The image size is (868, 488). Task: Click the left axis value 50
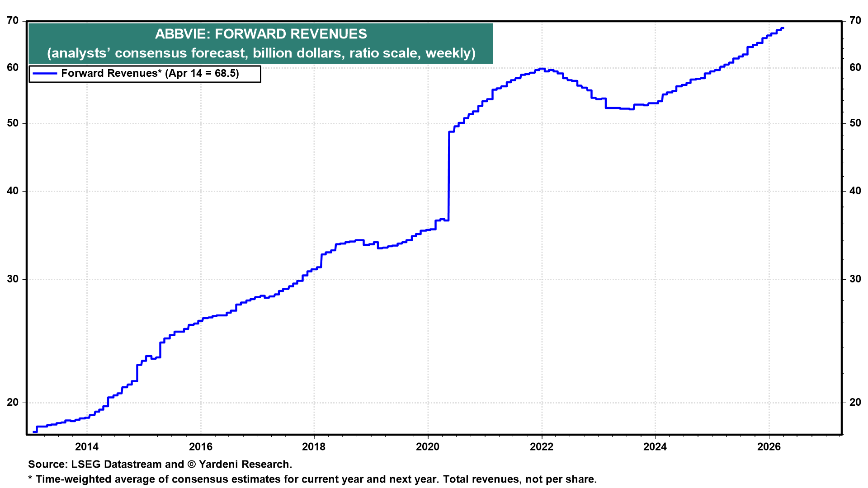[x=13, y=123]
